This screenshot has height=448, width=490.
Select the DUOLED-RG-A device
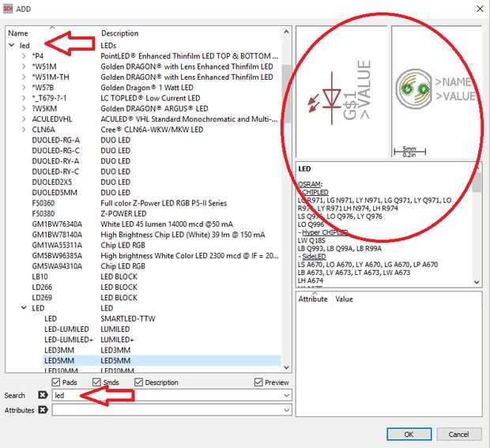55,140
